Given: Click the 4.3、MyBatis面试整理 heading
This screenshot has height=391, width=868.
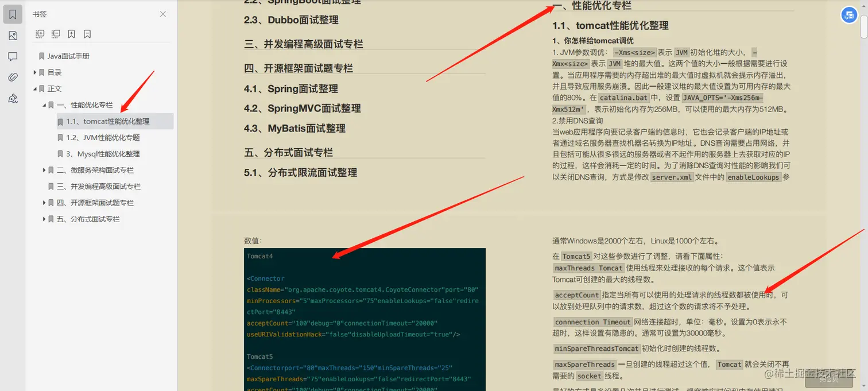Looking at the screenshot, I should coord(294,128).
